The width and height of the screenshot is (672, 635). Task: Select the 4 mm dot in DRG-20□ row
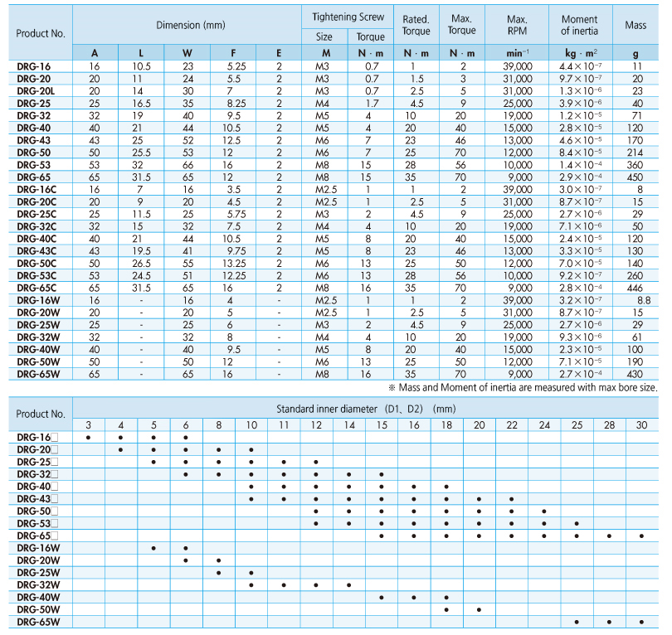coord(121,450)
